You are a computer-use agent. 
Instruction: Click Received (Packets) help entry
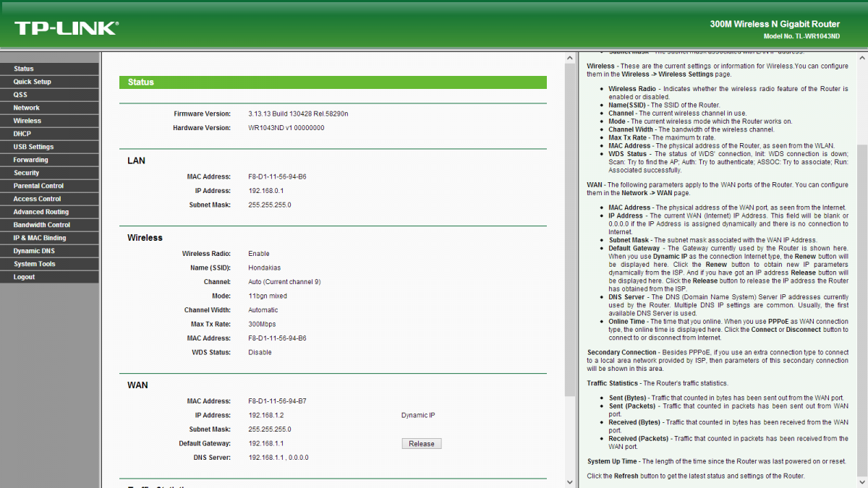click(728, 442)
